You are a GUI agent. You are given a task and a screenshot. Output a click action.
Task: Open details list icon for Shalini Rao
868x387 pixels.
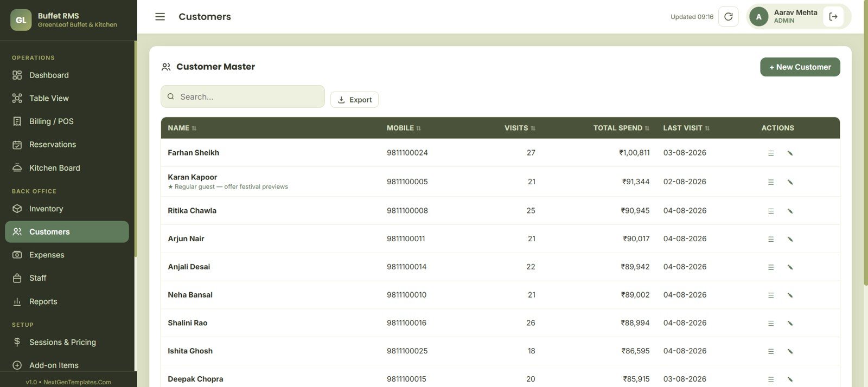click(771, 324)
